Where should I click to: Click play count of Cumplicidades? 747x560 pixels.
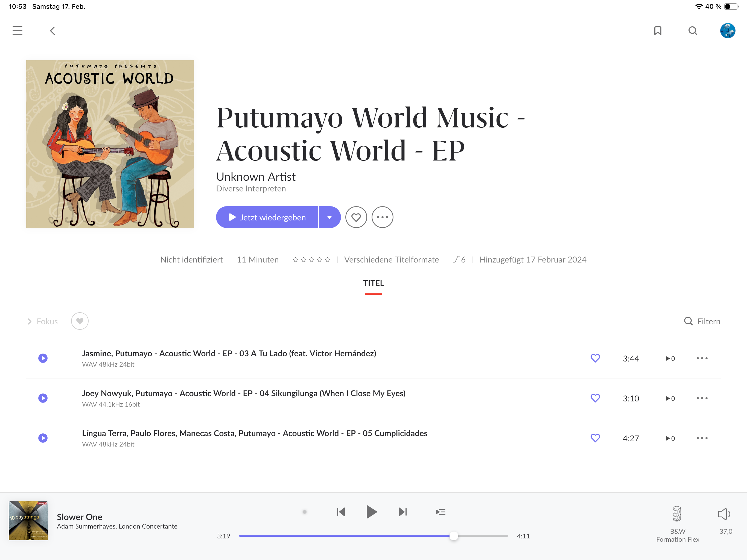coord(670,438)
